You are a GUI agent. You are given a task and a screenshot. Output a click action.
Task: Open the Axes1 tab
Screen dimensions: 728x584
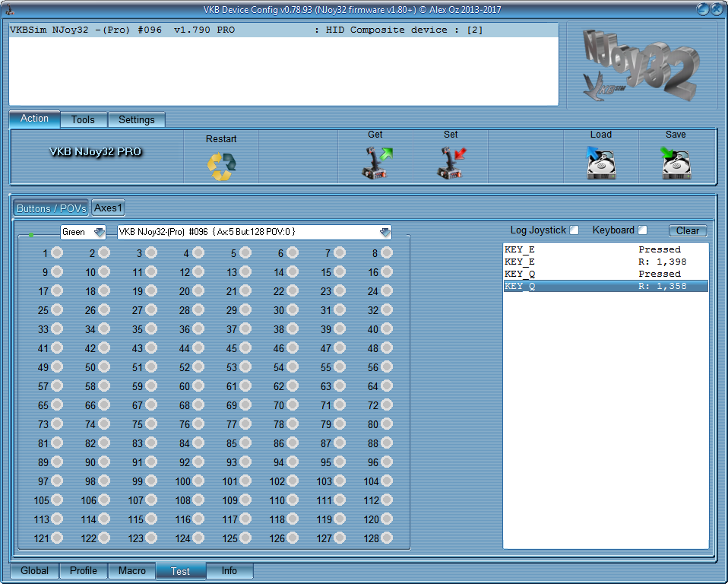click(x=109, y=208)
